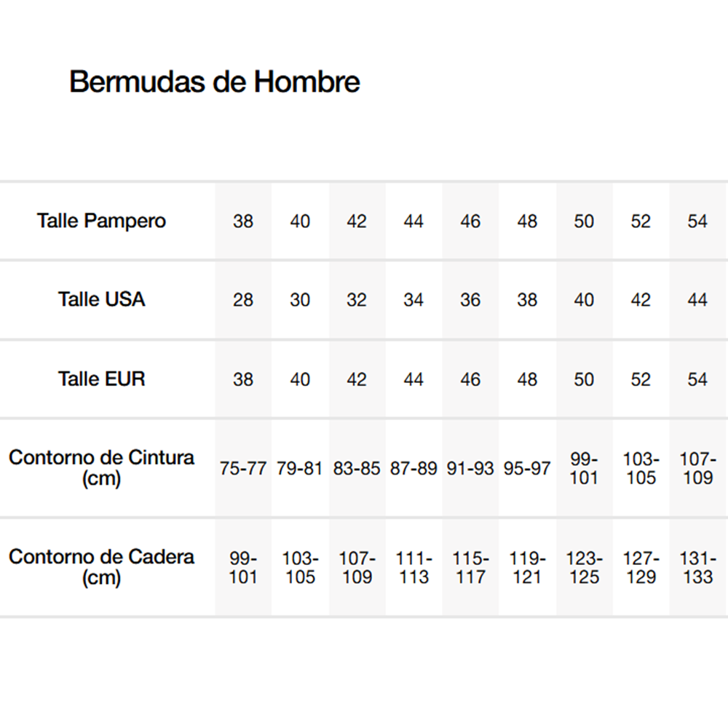Image resolution: width=728 pixels, height=728 pixels.
Task: Click the "Contorno de Cintura (cm)" label
Action: (x=102, y=467)
